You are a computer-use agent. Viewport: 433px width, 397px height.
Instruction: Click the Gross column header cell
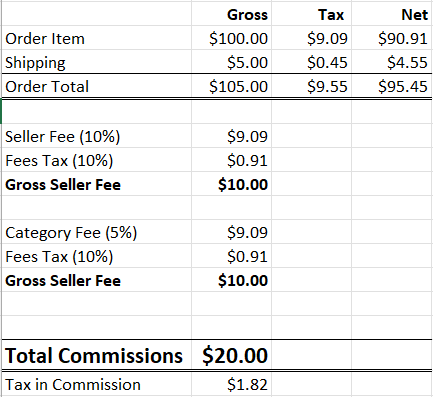tap(232, 14)
